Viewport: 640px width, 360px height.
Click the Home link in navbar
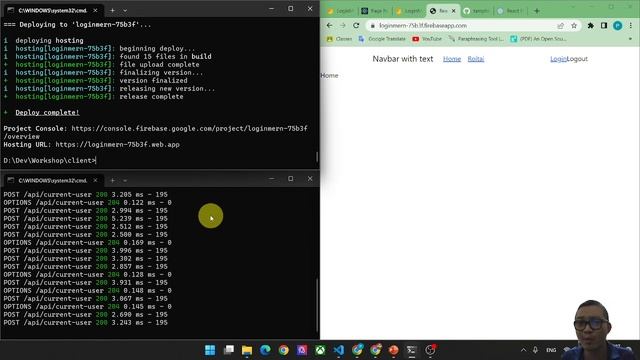pyautogui.click(x=452, y=59)
